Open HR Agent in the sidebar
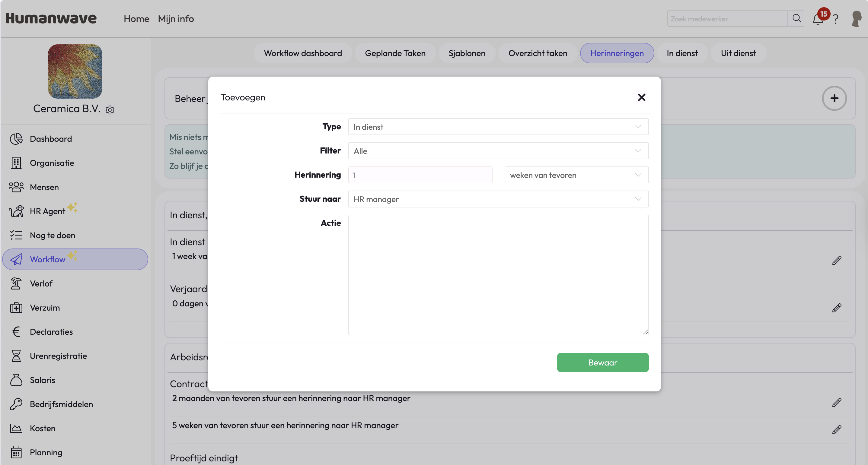868x465 pixels. [x=47, y=211]
